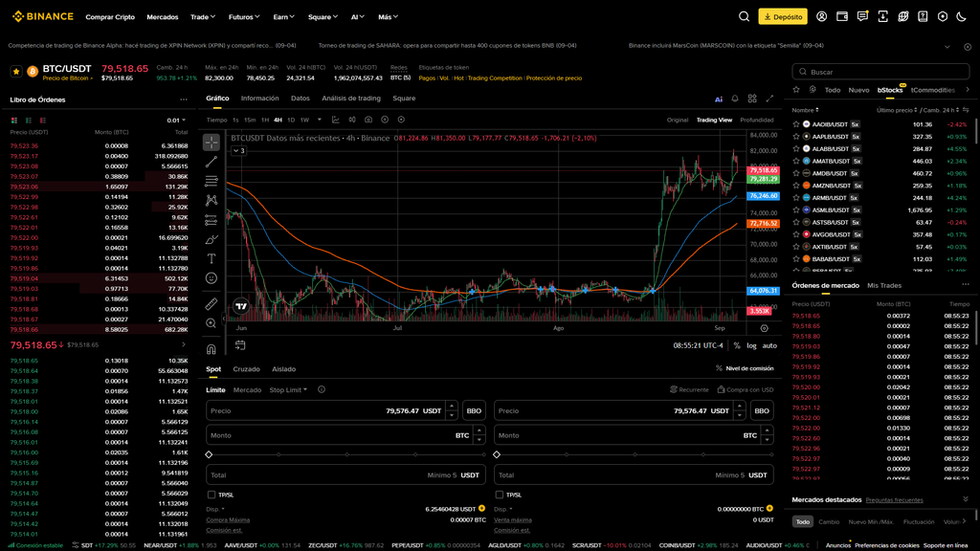Open the wallet icon in header
Screen dimensions: 980x551
842,17
